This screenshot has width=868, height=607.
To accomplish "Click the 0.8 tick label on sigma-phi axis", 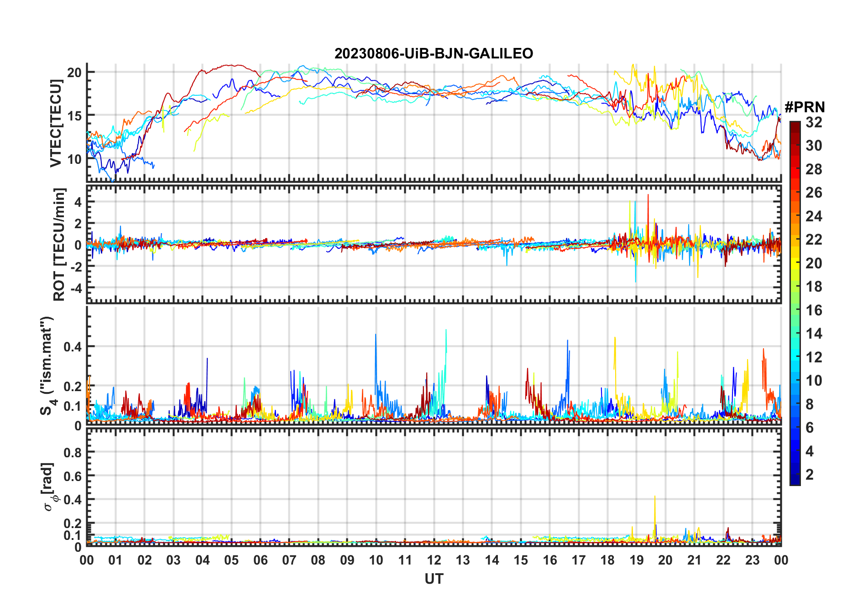I will [x=73, y=452].
